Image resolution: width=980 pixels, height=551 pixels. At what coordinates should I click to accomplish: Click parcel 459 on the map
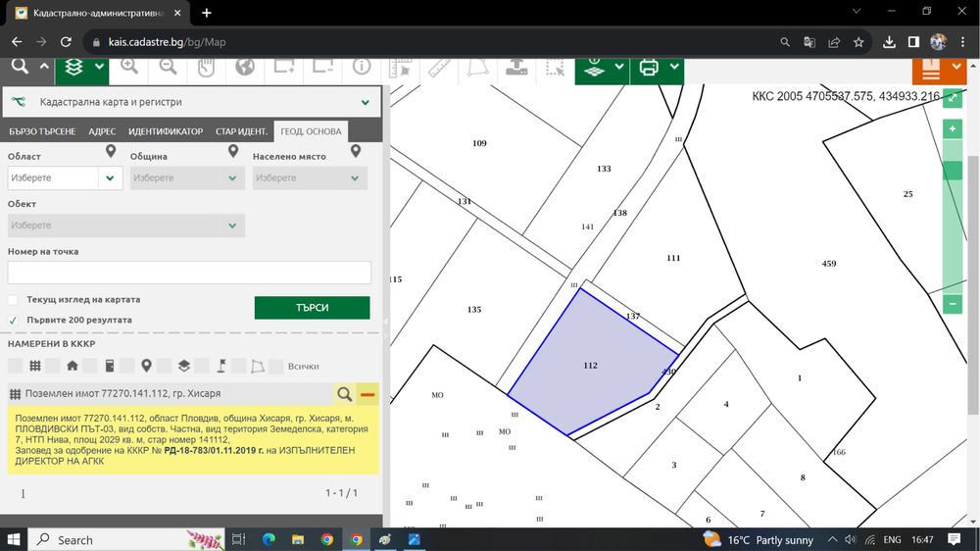coord(829,264)
